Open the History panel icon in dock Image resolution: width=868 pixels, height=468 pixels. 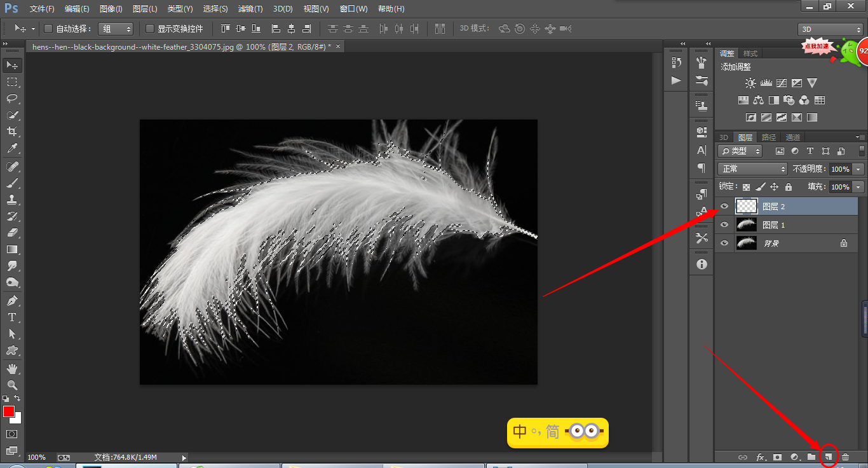pyautogui.click(x=676, y=62)
